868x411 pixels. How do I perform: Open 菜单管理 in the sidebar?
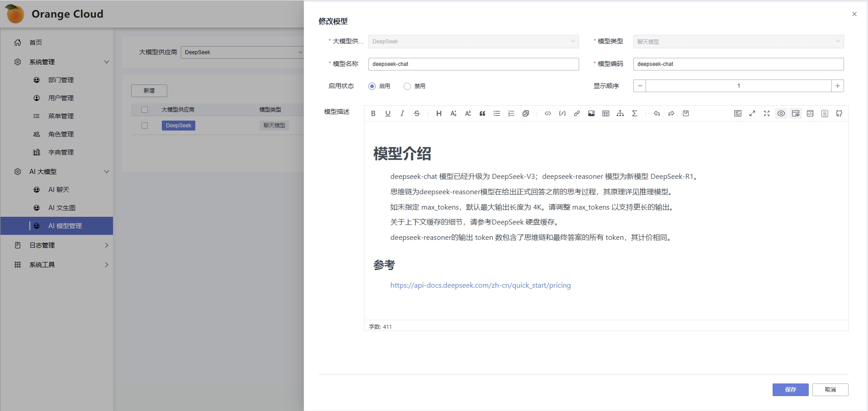[57, 116]
